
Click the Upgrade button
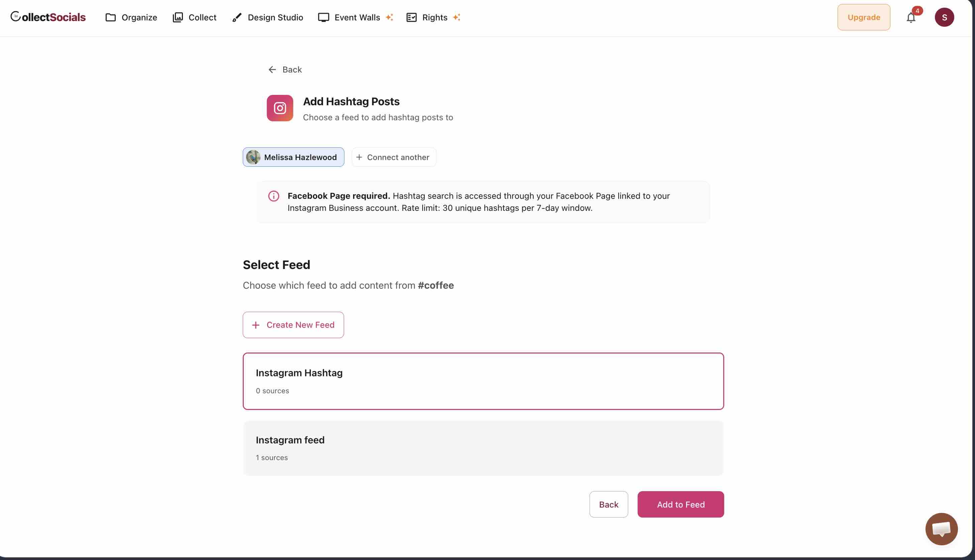pyautogui.click(x=863, y=17)
